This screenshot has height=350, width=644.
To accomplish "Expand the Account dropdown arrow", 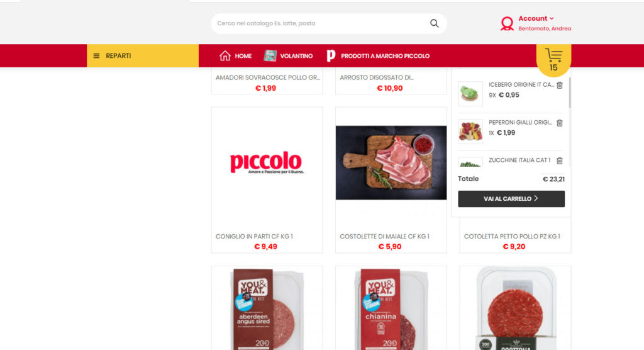I will [x=552, y=18].
